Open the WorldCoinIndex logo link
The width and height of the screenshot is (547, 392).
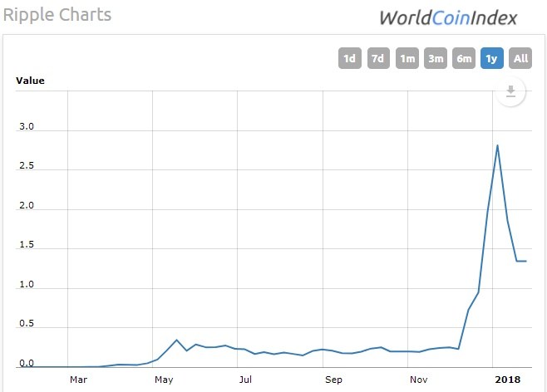[448, 17]
